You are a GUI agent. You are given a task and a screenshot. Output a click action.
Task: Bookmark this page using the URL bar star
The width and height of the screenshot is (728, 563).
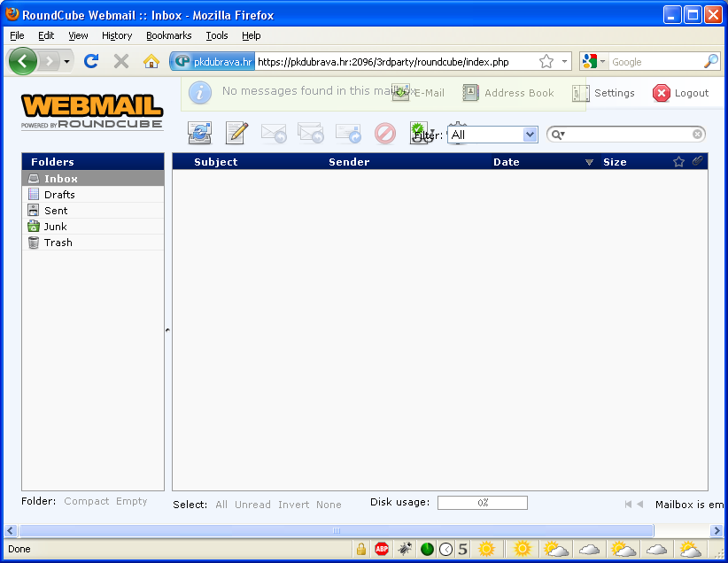[x=546, y=61]
